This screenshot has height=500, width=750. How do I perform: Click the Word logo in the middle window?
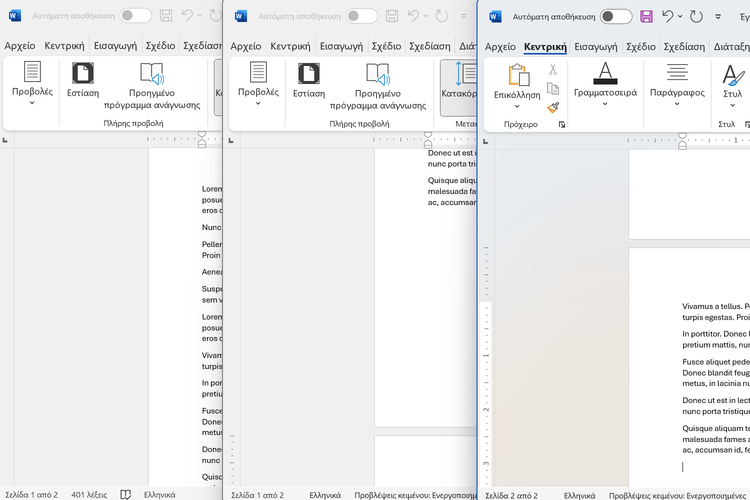click(x=241, y=16)
